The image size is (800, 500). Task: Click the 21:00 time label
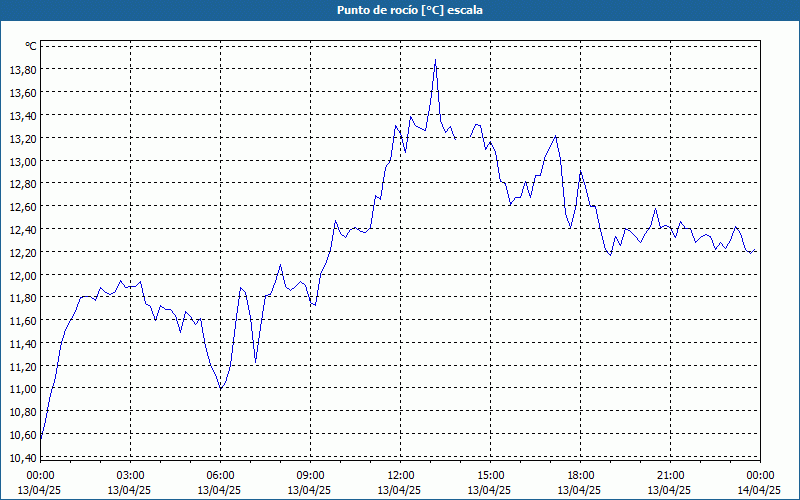coord(670,476)
